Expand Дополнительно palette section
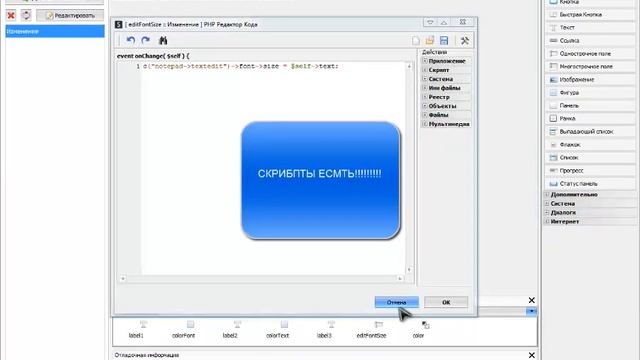 [x=547, y=194]
